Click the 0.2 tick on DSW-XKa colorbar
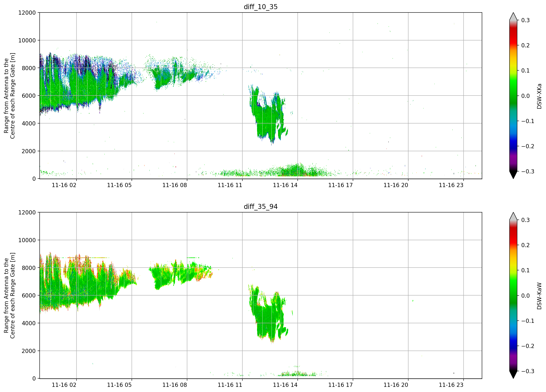546x392 pixels. (525, 46)
